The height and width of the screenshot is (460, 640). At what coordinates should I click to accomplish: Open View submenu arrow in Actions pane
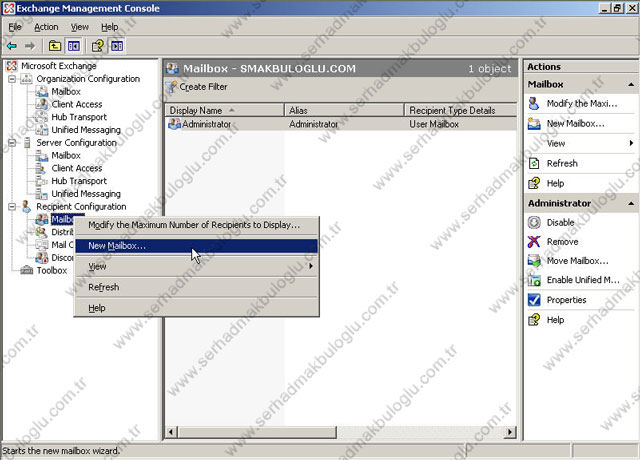[x=631, y=143]
